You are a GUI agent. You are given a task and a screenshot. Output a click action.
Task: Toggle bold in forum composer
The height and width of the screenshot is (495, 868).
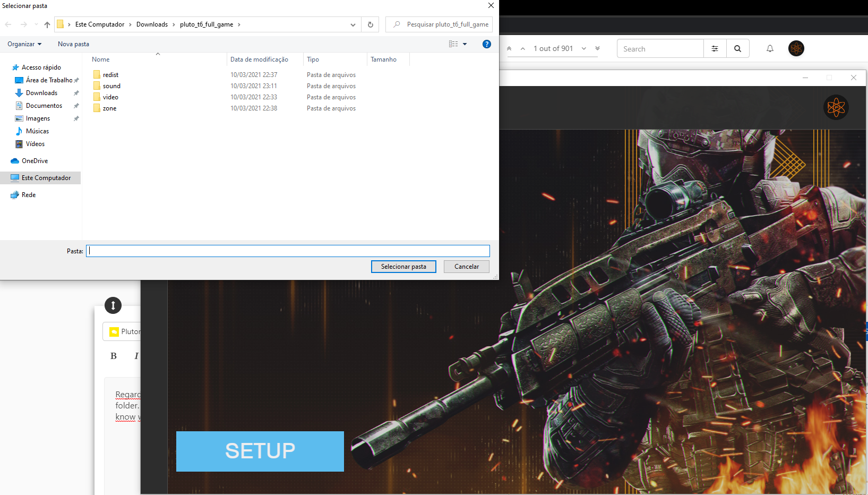[113, 356]
